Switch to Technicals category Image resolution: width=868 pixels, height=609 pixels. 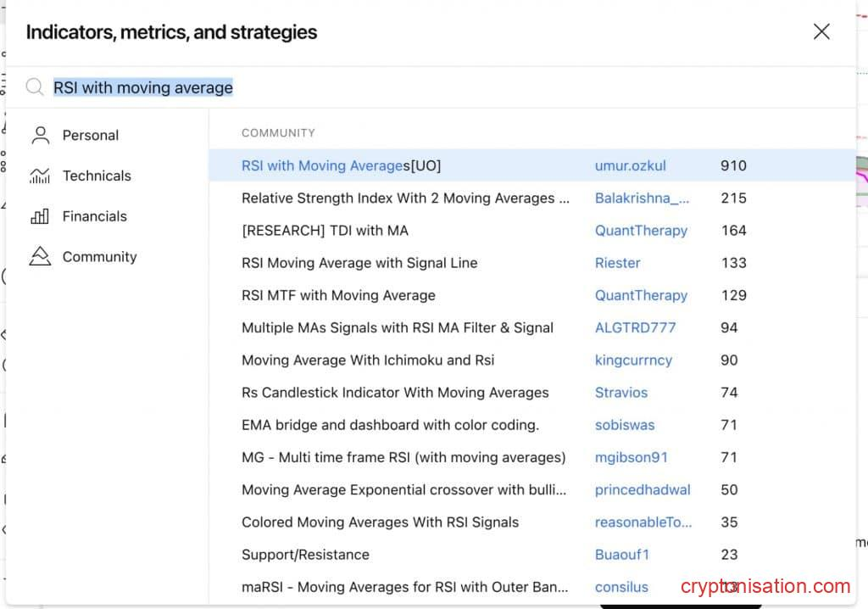(x=97, y=176)
